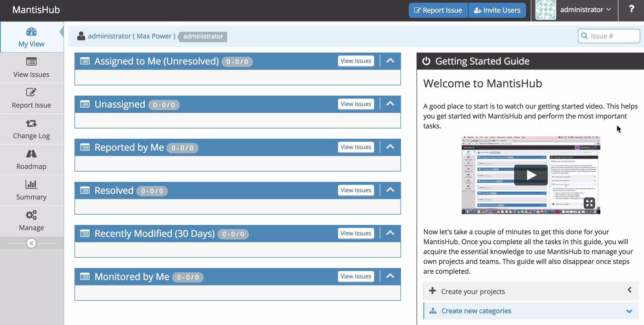Expand the video to fullscreen

(589, 203)
